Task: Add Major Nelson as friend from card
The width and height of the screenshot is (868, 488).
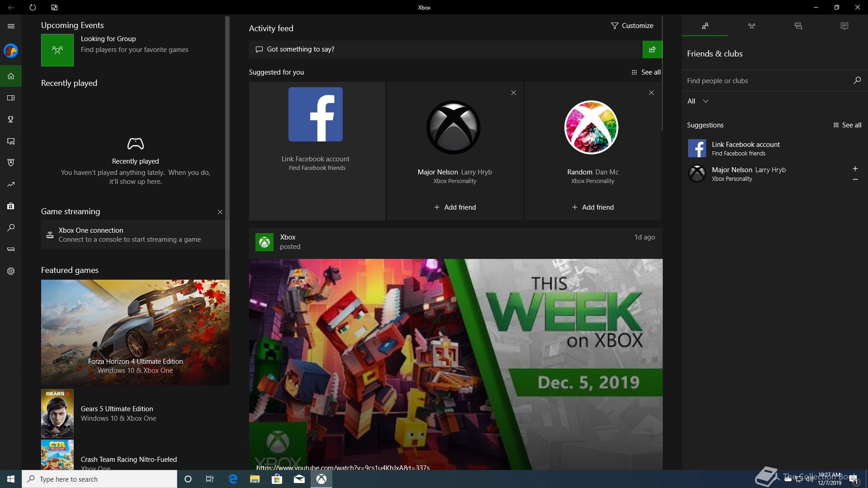Action: (455, 207)
